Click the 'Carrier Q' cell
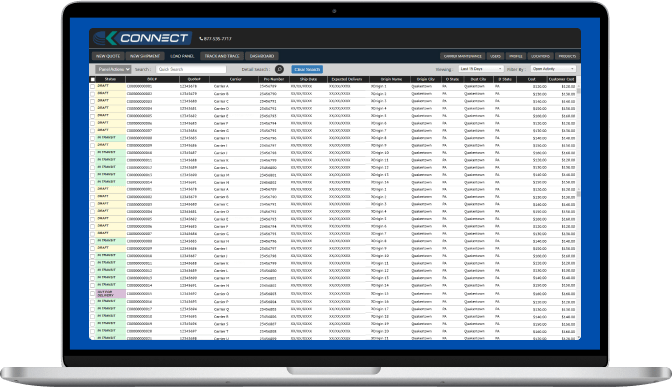The height and width of the screenshot is (387, 672). 221,309
